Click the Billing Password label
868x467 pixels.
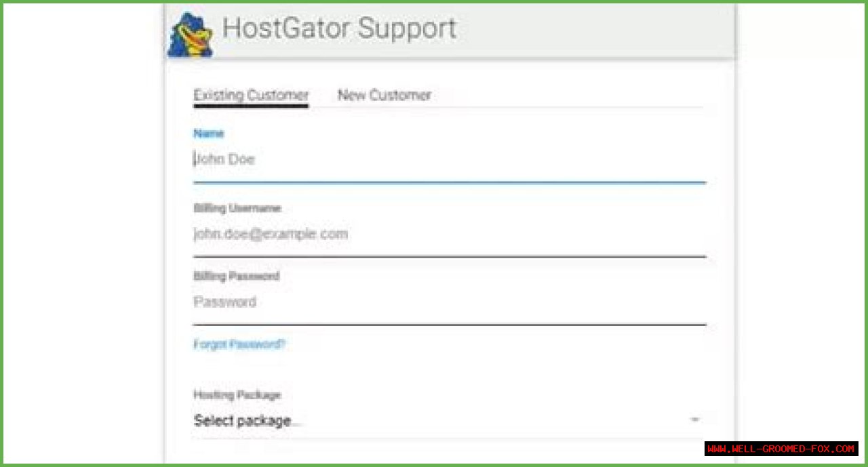[236, 276]
